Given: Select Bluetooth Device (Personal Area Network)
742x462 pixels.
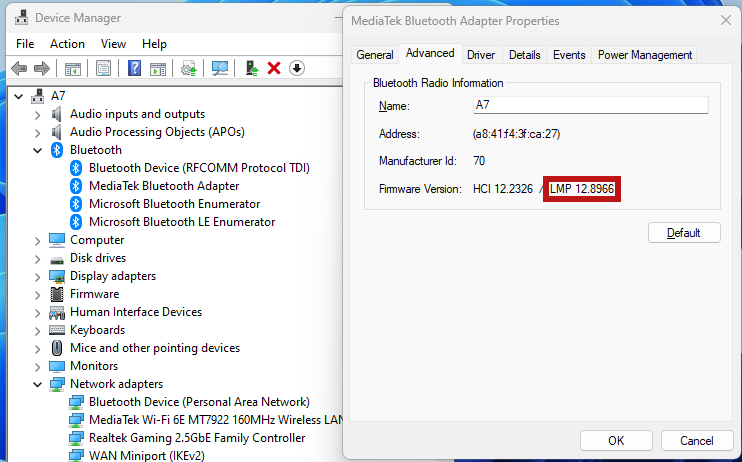Looking at the screenshot, I should (x=199, y=402).
